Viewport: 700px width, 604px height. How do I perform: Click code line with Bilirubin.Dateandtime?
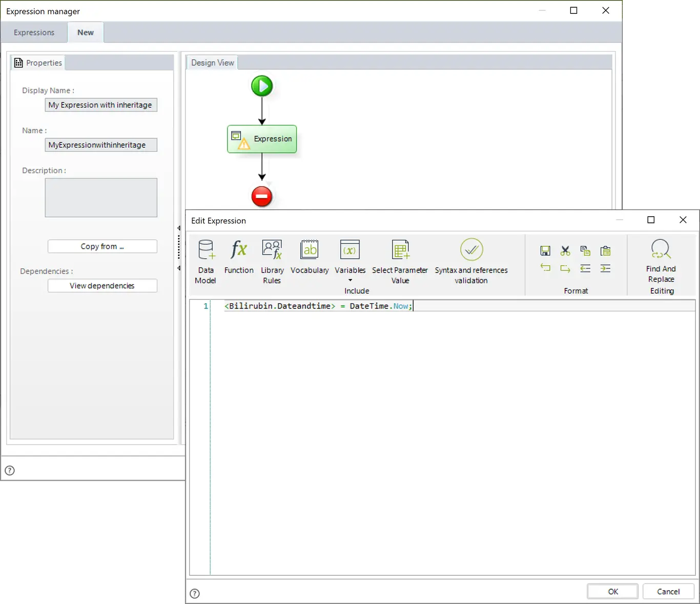(318, 306)
